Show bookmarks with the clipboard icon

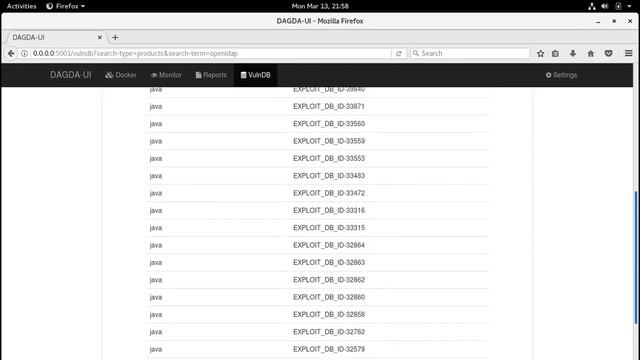click(x=556, y=53)
